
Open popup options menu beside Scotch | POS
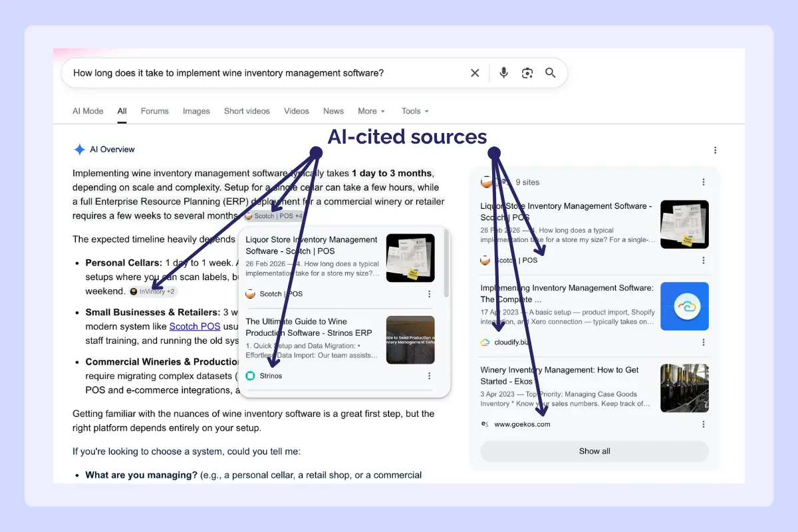click(x=429, y=294)
